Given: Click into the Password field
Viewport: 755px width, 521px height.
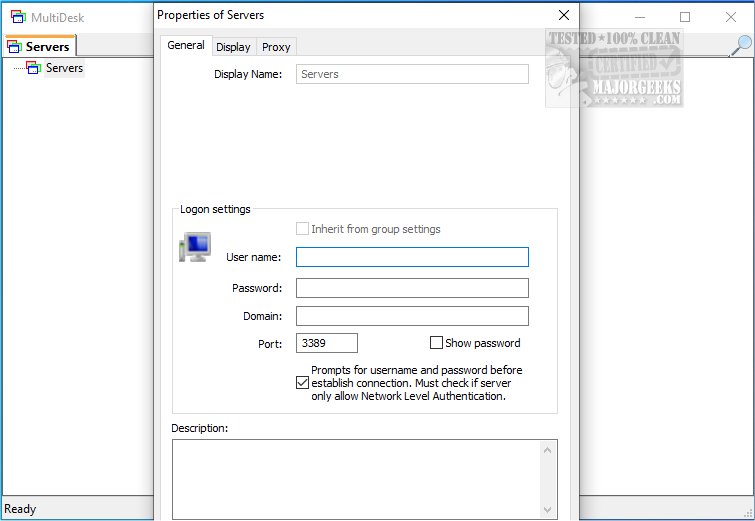Looking at the screenshot, I should point(412,288).
